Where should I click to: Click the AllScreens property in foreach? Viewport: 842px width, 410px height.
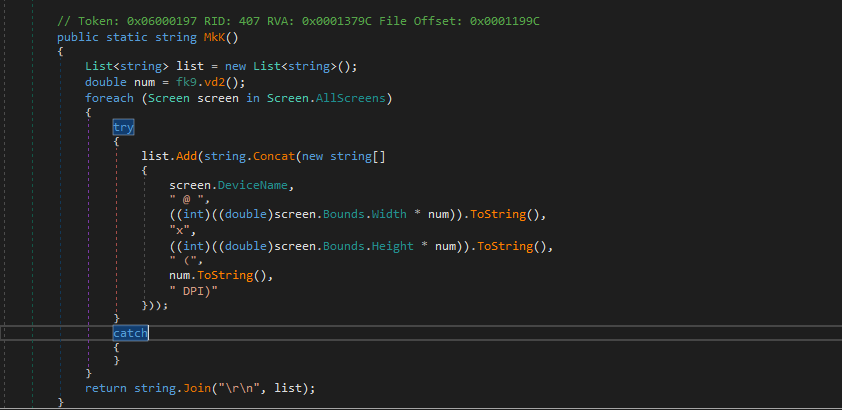[356, 98]
